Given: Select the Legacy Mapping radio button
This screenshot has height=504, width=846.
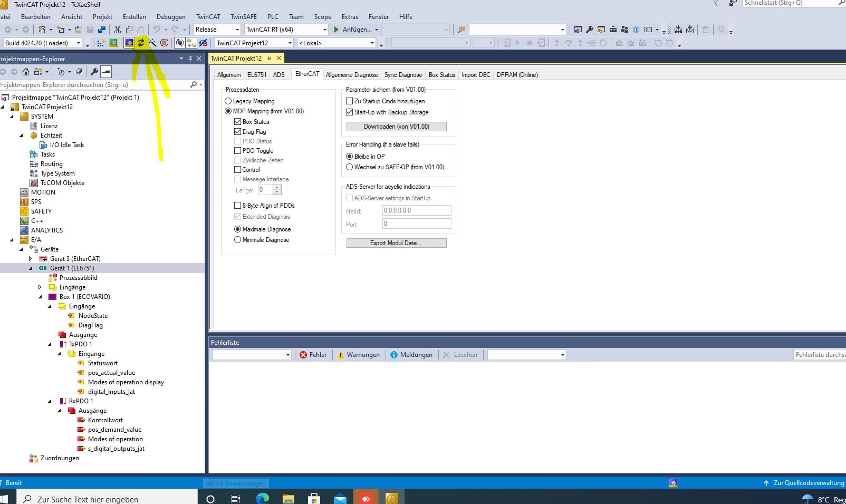Looking at the screenshot, I should click(228, 101).
